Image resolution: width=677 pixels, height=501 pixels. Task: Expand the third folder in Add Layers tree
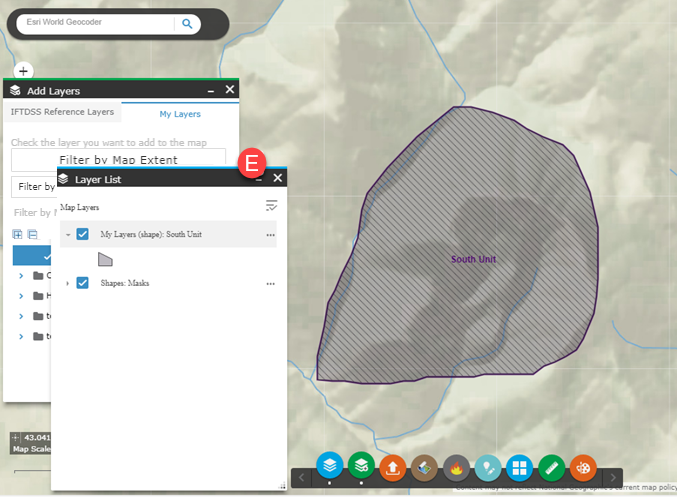[x=21, y=316]
